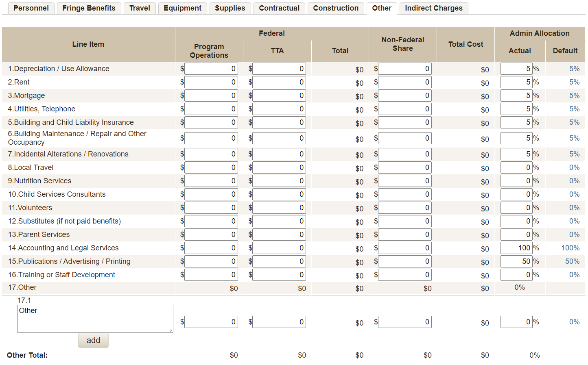Switch to the Fringe Benefits tab
The height and width of the screenshot is (365, 588).
pos(89,8)
